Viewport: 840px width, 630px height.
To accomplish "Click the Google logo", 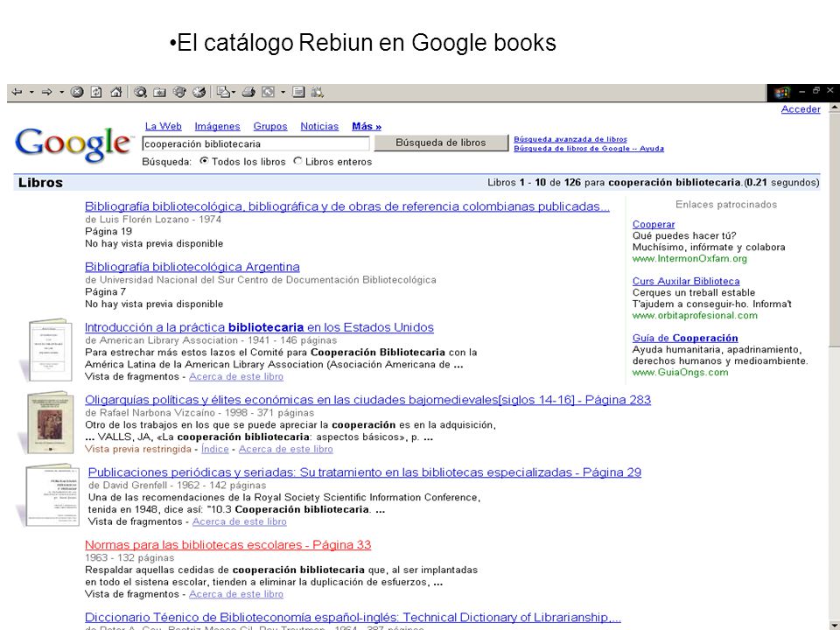I will pos(73,143).
